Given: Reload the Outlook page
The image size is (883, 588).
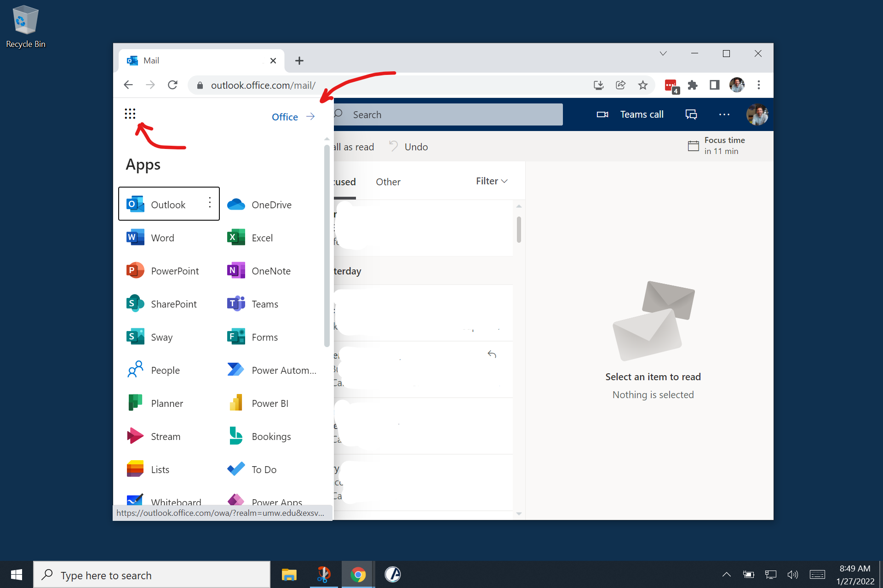Looking at the screenshot, I should point(172,85).
